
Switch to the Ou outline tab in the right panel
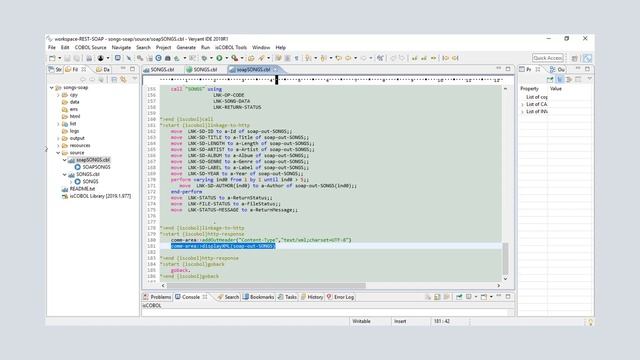[558, 70]
